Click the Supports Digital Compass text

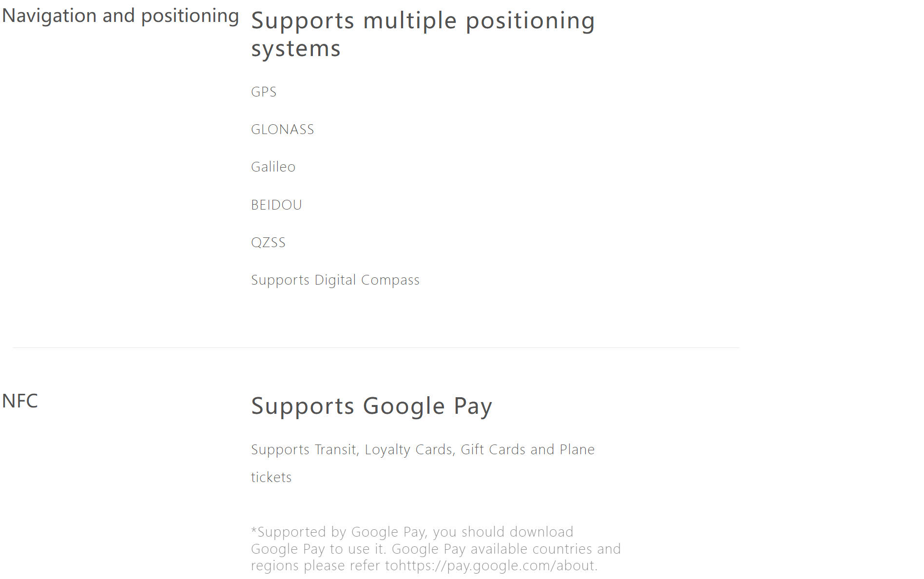tap(335, 280)
